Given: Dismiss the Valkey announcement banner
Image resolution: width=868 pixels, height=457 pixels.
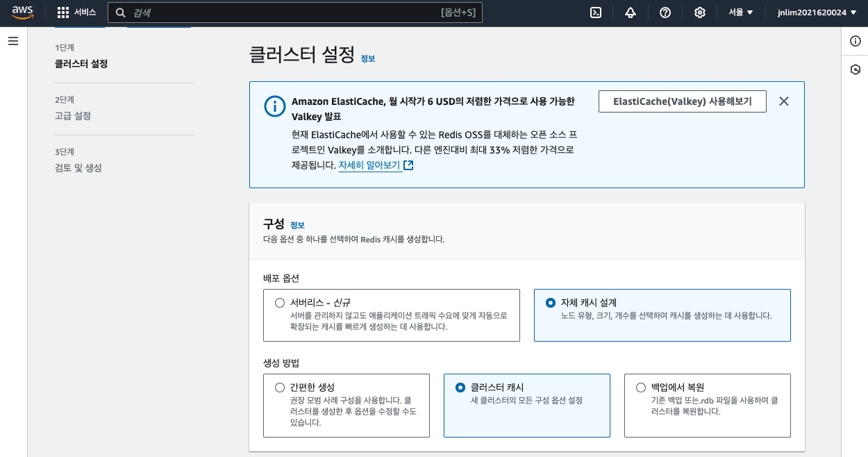Looking at the screenshot, I should pos(784,101).
